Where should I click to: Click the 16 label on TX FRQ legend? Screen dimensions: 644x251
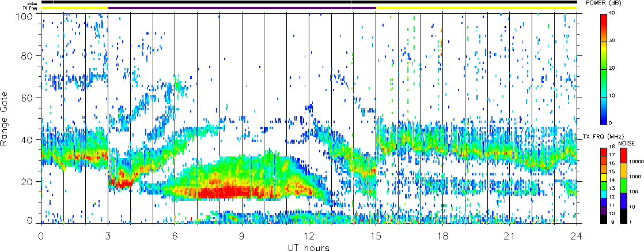click(612, 163)
